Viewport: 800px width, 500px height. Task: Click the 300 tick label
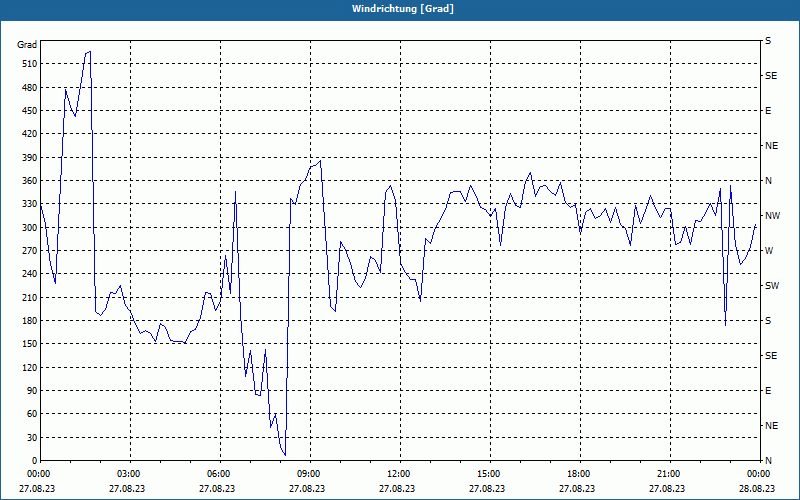point(30,227)
